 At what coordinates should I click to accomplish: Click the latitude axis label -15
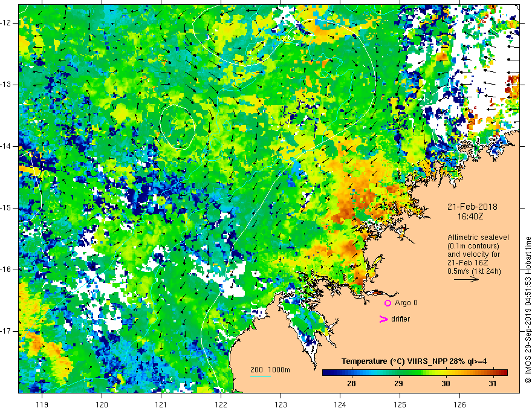[x=6, y=208]
